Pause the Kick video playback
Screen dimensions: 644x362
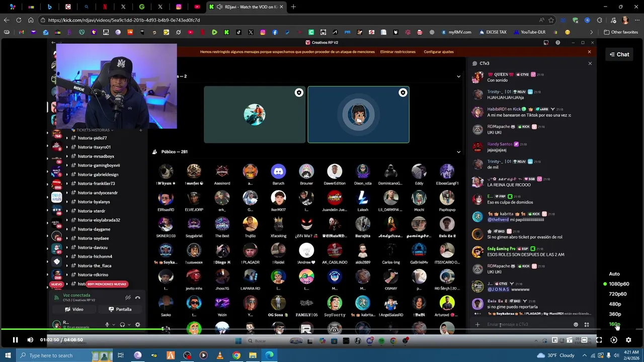(15, 340)
